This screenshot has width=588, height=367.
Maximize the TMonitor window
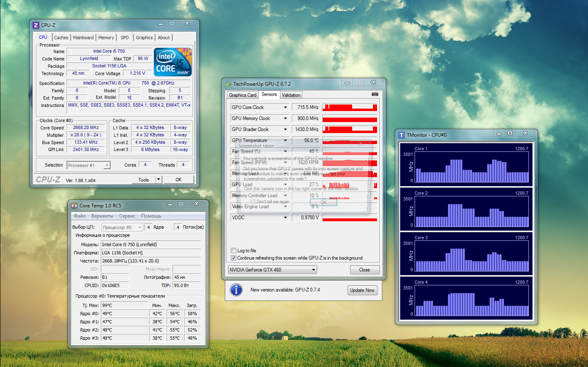pyautogui.click(x=510, y=133)
